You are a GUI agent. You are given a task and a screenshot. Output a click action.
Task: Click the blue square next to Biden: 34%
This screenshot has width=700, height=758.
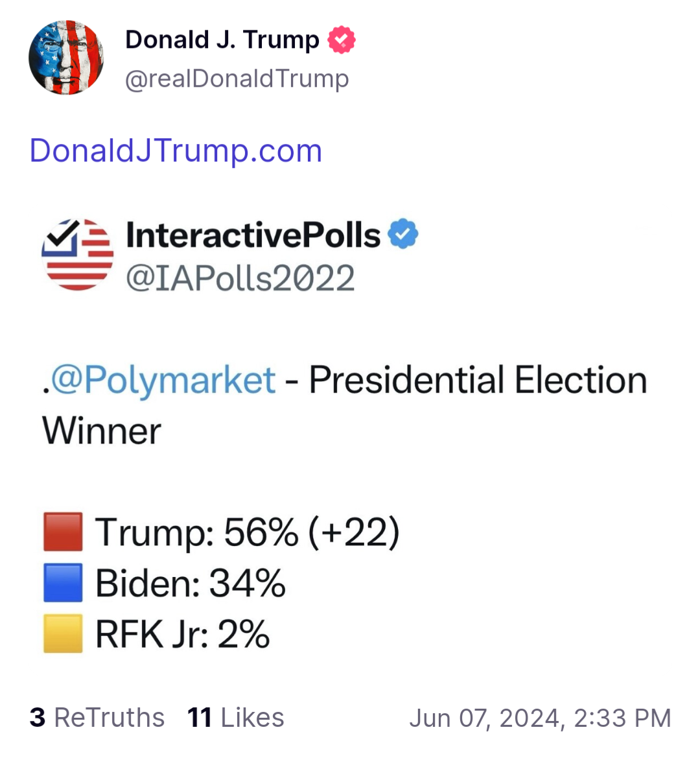63,582
